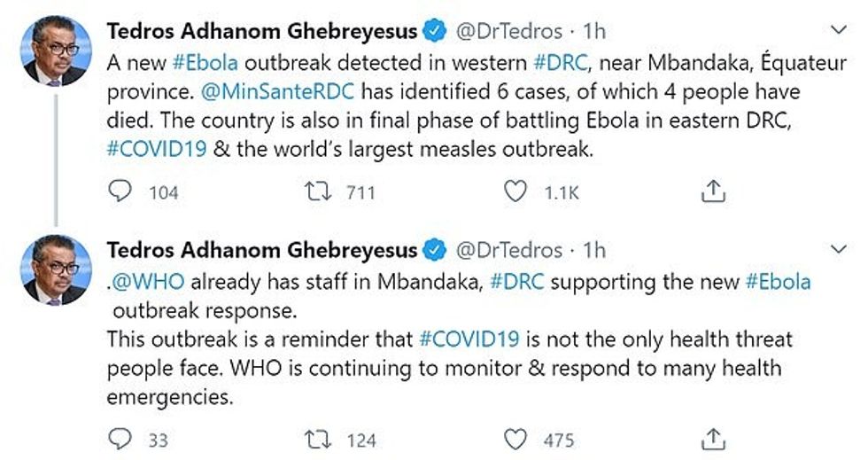This screenshot has width=868, height=460.
Task: Like the second tweet with 475 likes
Action: coord(515,439)
